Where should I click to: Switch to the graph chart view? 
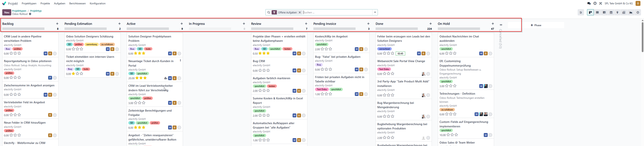[631, 12]
